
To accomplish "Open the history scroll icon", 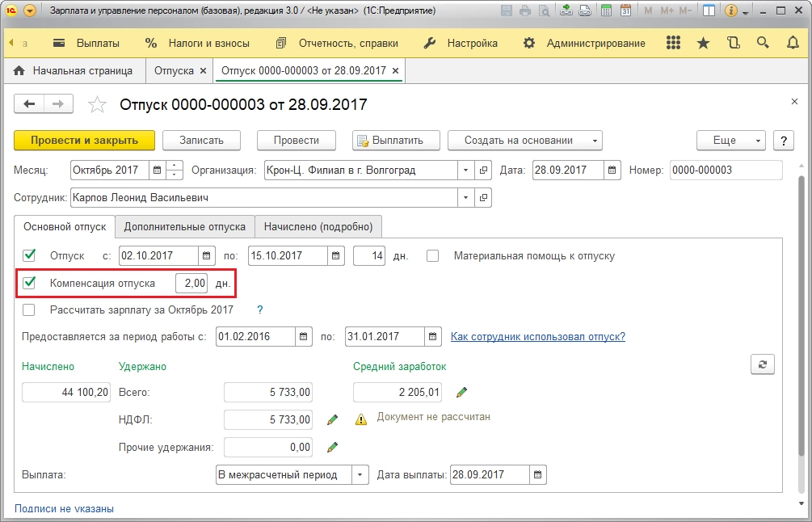I will click(734, 43).
